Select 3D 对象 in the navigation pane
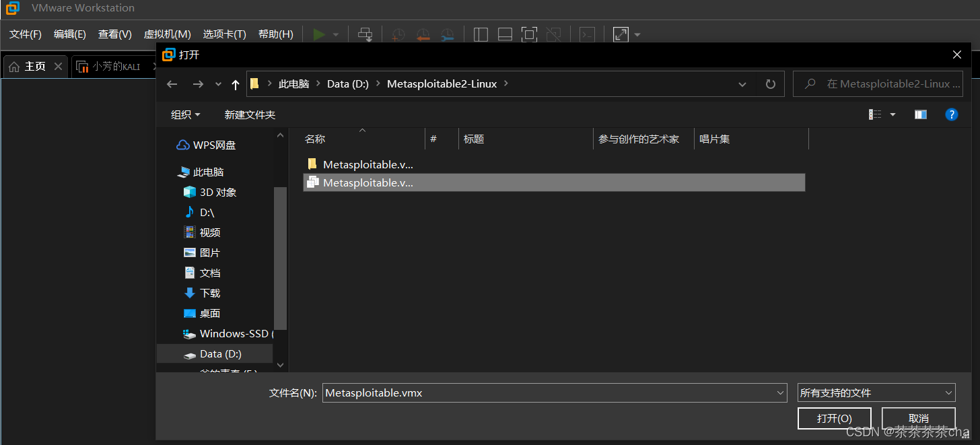The width and height of the screenshot is (980, 445). 210,192
